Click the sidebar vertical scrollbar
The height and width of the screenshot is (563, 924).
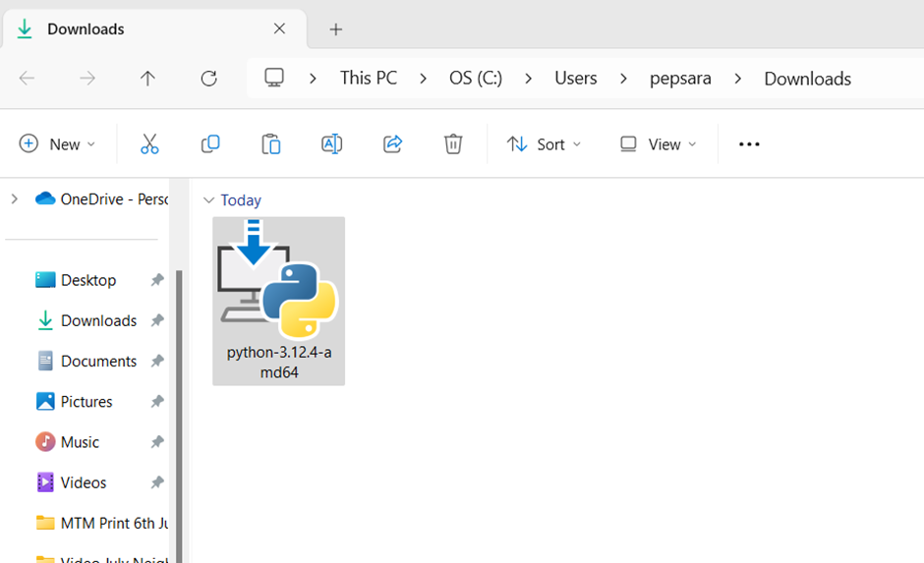tap(179, 416)
